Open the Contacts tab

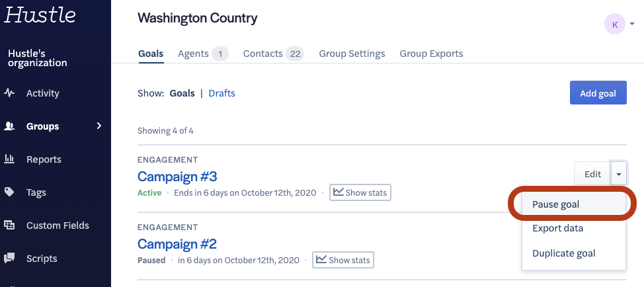pyautogui.click(x=274, y=54)
